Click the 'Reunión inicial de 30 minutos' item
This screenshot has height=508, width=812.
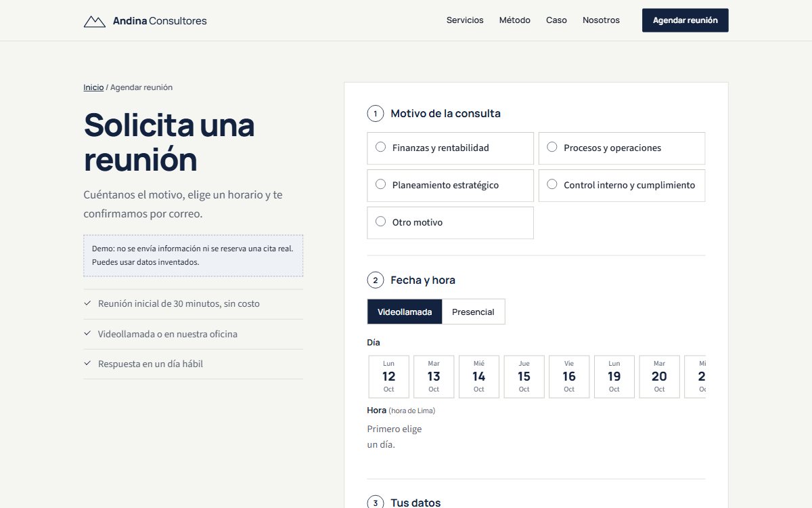(193, 304)
